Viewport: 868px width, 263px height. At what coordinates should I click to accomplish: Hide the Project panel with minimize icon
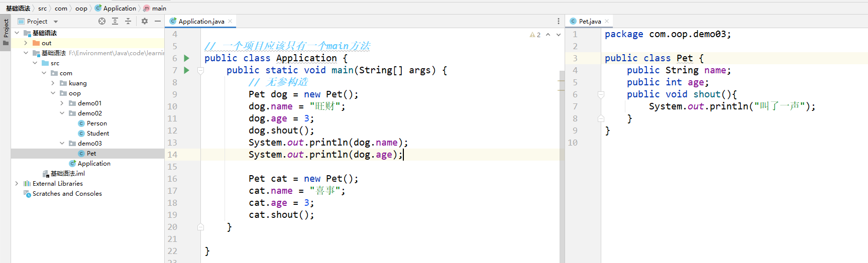coord(158,21)
